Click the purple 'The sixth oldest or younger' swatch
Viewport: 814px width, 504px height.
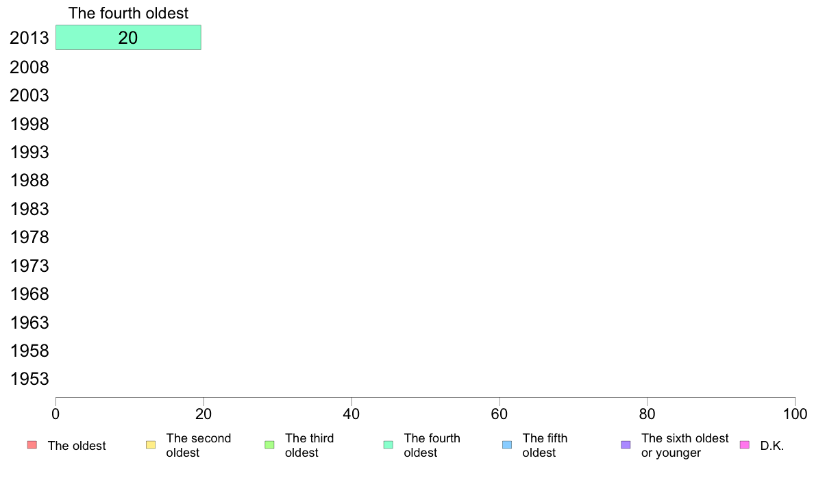click(x=626, y=445)
